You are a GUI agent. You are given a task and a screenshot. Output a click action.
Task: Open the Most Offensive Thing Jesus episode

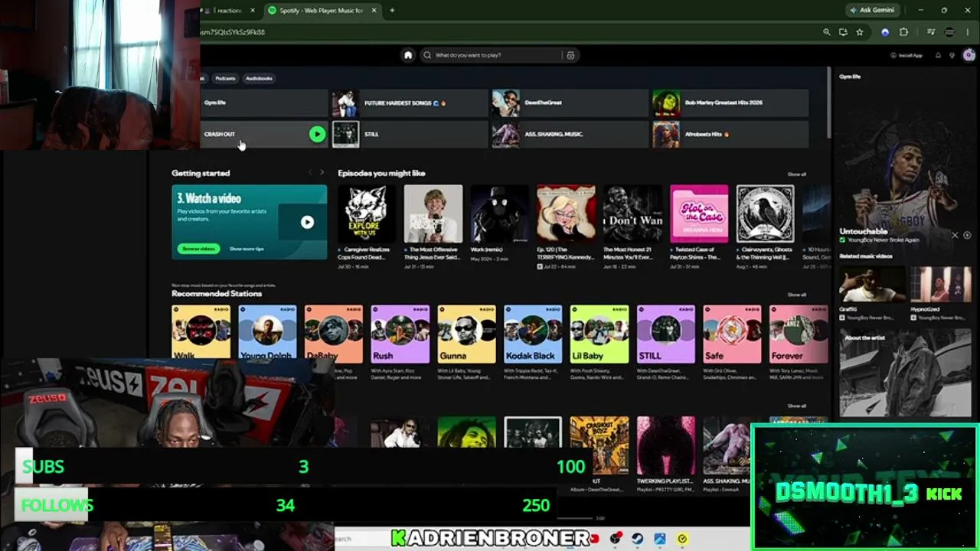pos(433,214)
